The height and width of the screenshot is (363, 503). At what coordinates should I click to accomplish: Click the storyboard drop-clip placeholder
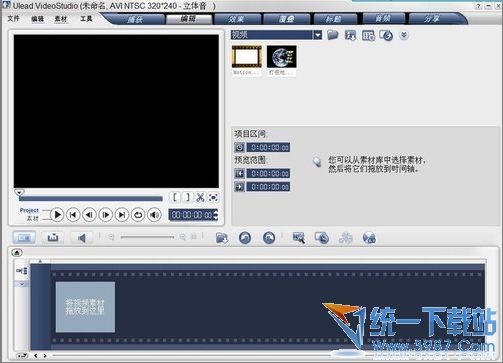coord(85,307)
